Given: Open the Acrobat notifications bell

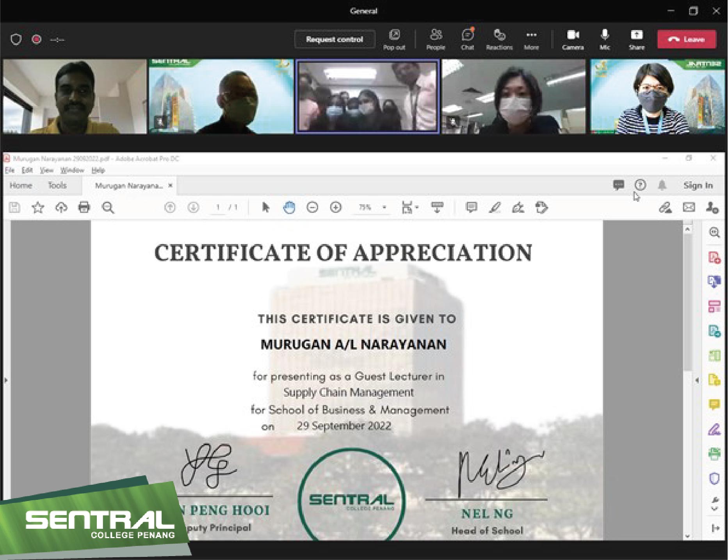Looking at the screenshot, I should click(x=662, y=185).
